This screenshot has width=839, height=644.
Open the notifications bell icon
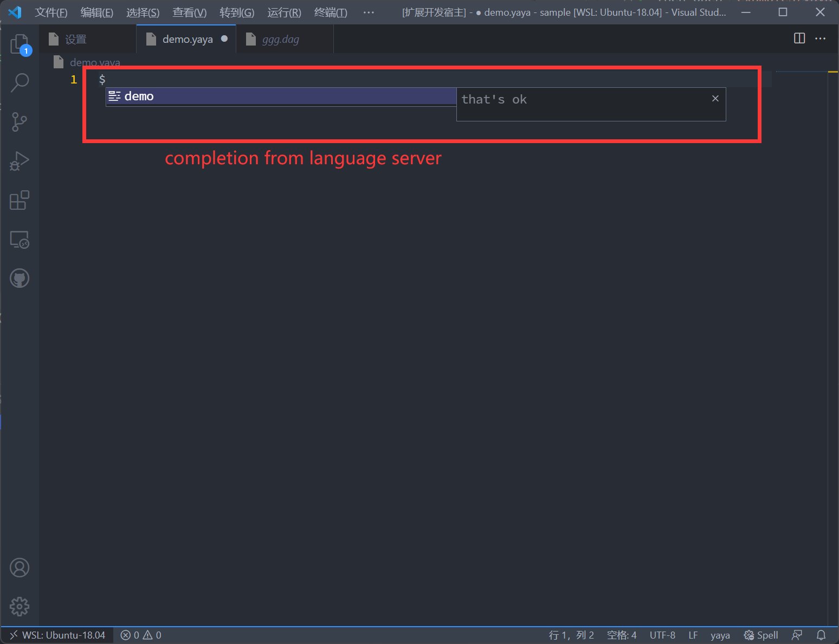[x=821, y=635]
